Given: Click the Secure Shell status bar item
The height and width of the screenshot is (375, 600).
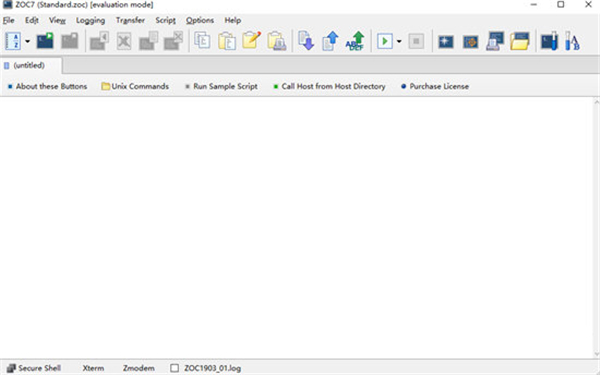Looking at the screenshot, I should pos(34,368).
